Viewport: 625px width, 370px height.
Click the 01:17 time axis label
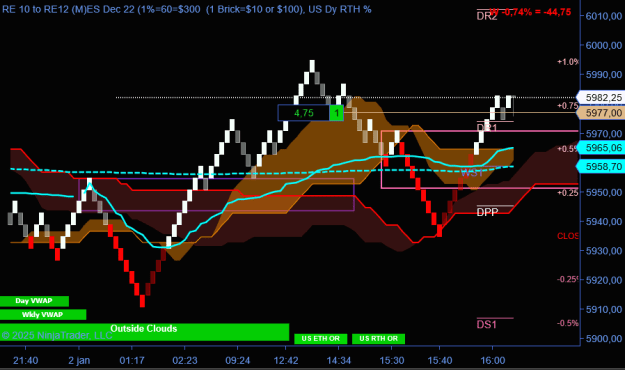[x=132, y=360]
